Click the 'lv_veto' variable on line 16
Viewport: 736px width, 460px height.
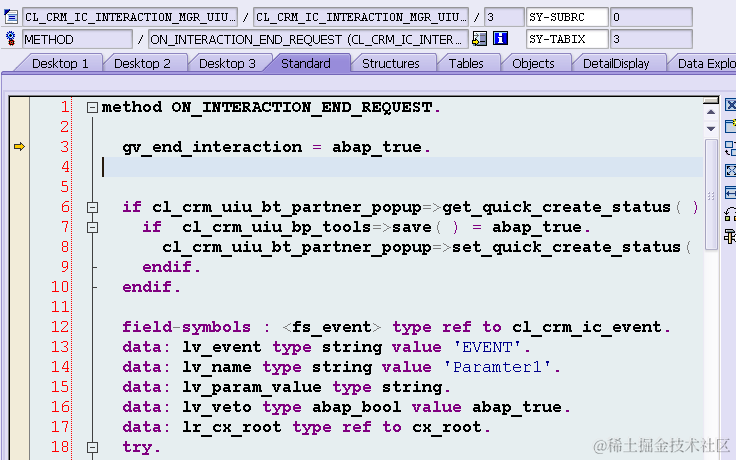(217, 407)
